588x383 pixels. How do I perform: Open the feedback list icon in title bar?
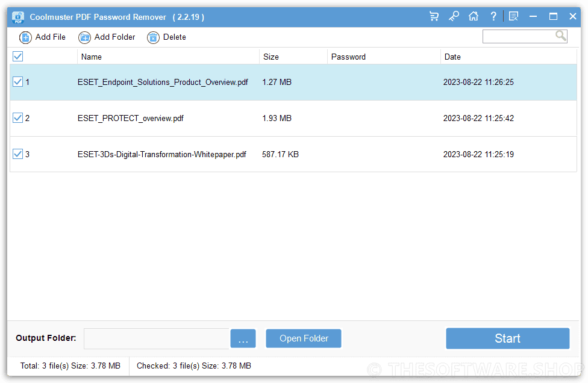(x=513, y=16)
